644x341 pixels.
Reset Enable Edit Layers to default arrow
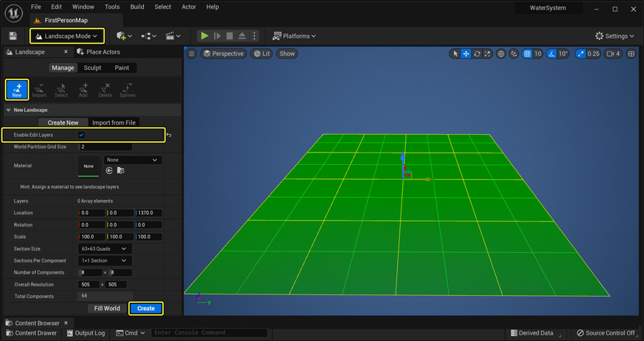169,135
